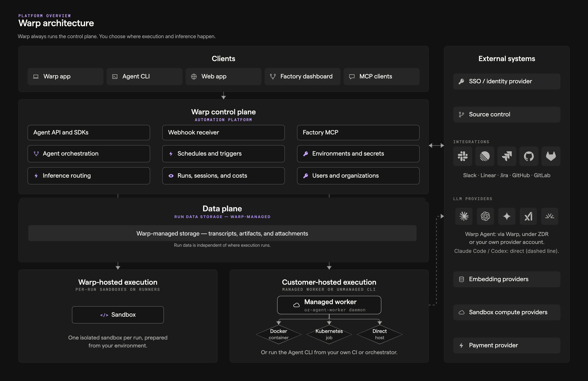The height and width of the screenshot is (381, 588).
Task: Select the Anthropic starburst LLM provider tile
Action: point(464,216)
